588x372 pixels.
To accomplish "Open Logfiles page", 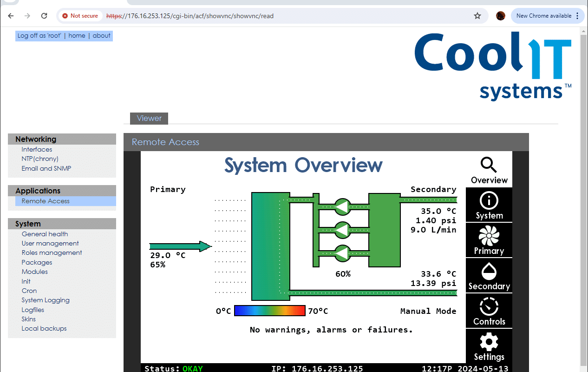I will pyautogui.click(x=33, y=310).
